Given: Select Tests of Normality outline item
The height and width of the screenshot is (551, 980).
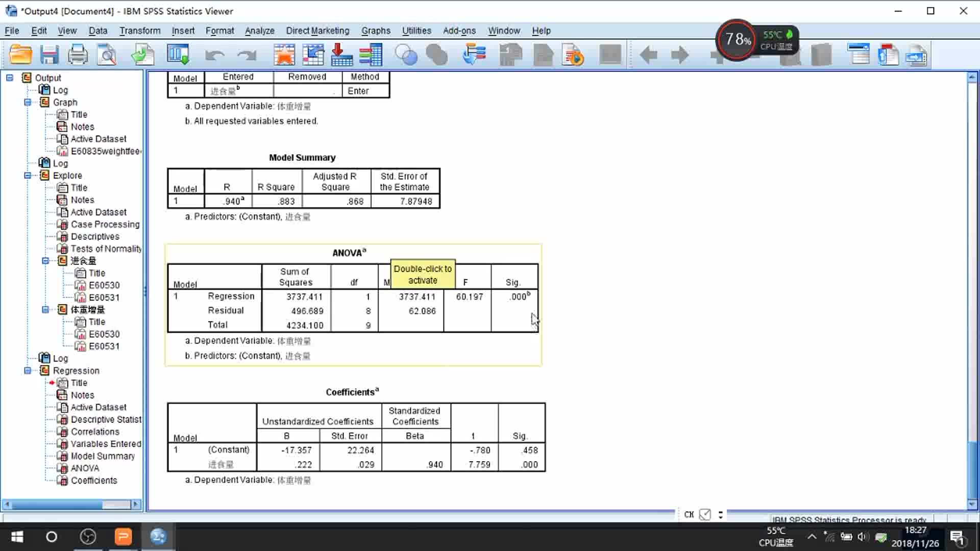Looking at the screenshot, I should [106, 249].
